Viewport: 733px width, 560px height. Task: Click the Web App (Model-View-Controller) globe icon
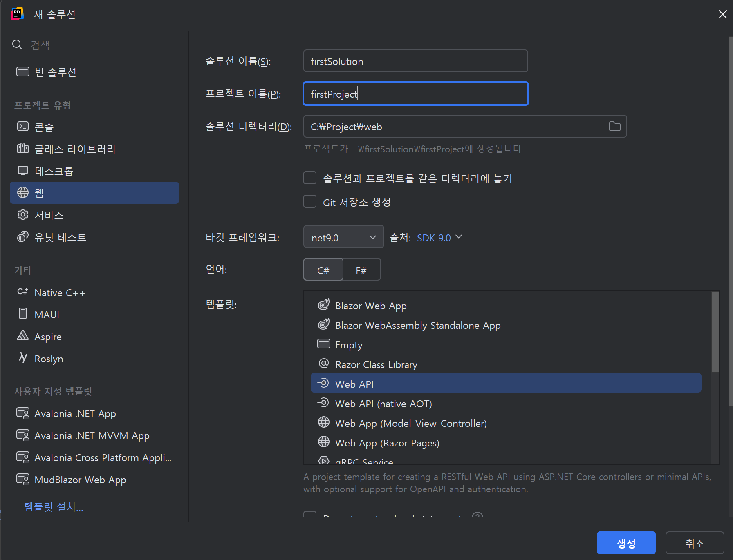click(x=324, y=422)
